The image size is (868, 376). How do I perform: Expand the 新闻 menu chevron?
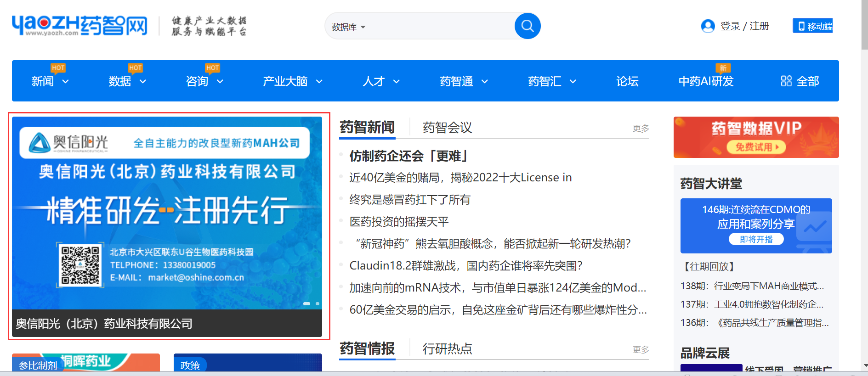coord(65,82)
